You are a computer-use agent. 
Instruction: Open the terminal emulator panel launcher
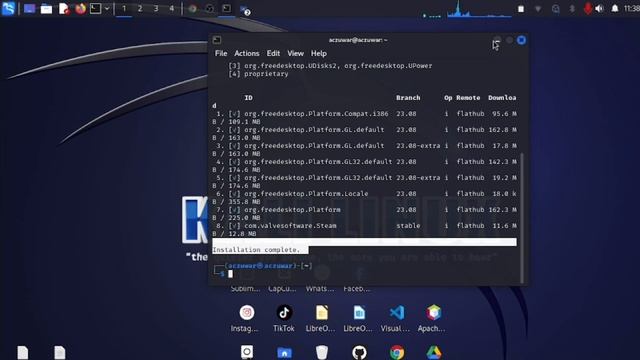95,8
